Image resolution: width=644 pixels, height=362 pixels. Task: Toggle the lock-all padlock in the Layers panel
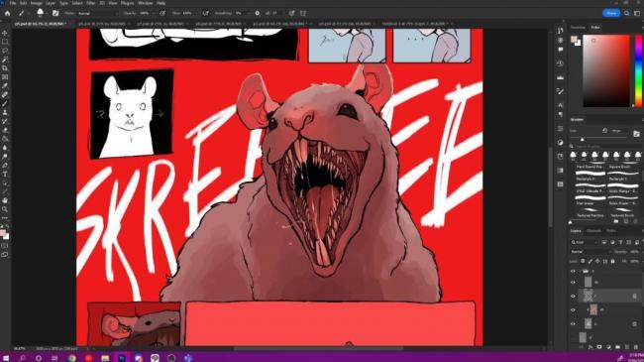coord(612,261)
